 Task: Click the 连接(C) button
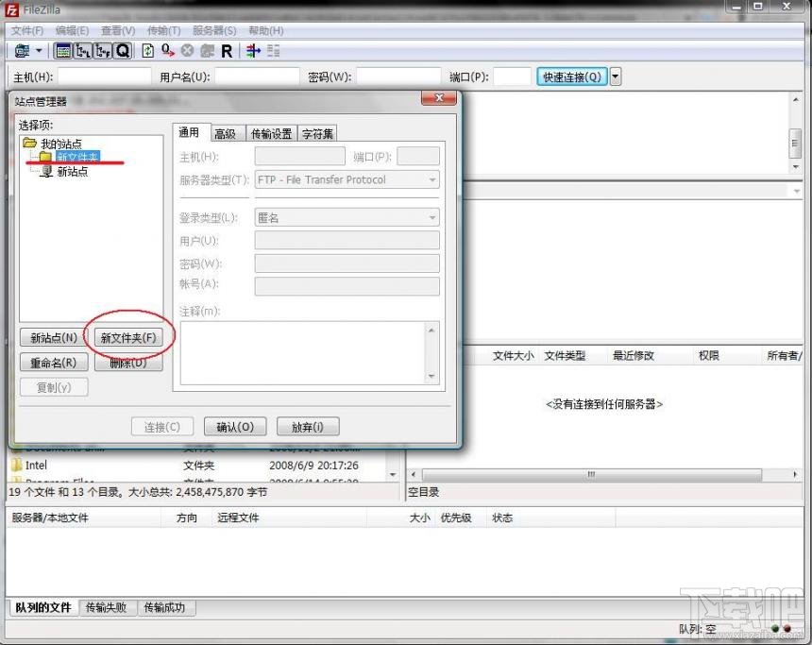click(x=162, y=427)
